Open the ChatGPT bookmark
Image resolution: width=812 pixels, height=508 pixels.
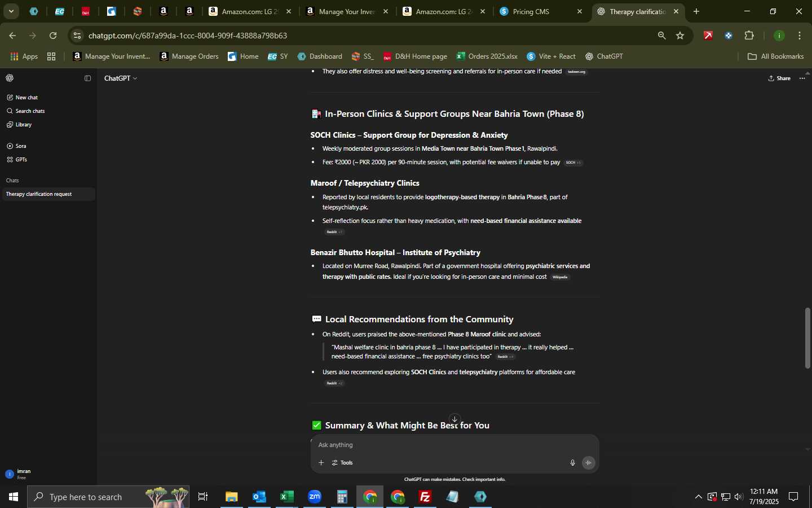click(x=604, y=56)
